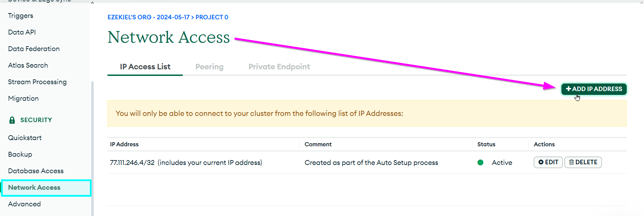Image resolution: width=644 pixels, height=216 pixels.
Task: Click the plus icon on ADD IP ADDRESS
Action: [x=568, y=89]
